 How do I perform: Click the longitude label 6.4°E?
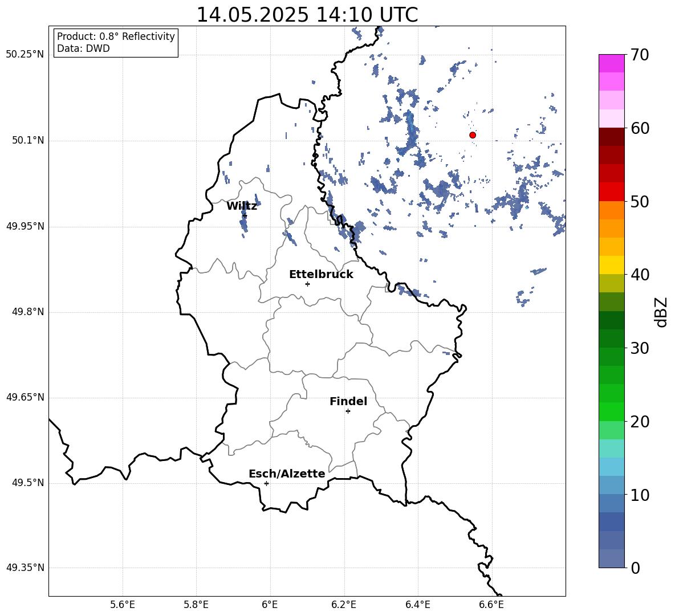[x=417, y=605]
